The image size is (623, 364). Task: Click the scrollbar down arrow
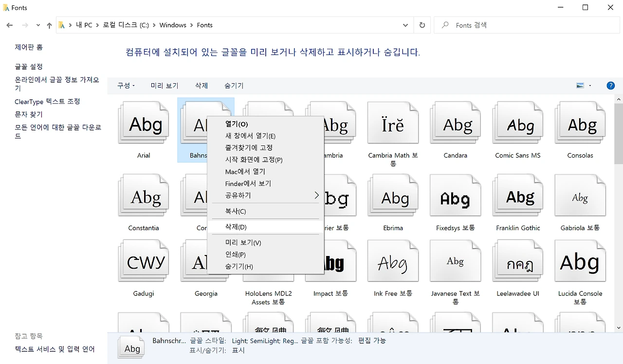point(619,328)
